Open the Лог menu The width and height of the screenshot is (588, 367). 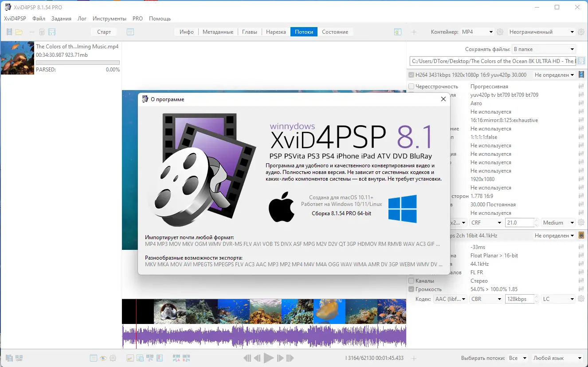[x=82, y=19]
